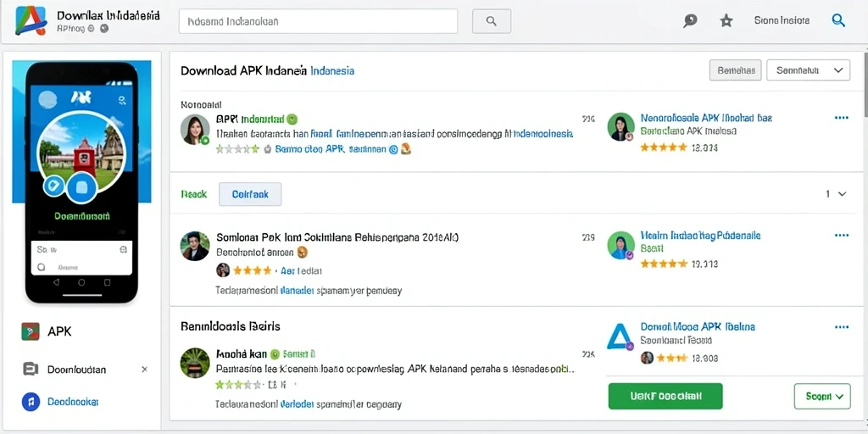Click the green verified badge next to APK Indenntad

[292, 119]
